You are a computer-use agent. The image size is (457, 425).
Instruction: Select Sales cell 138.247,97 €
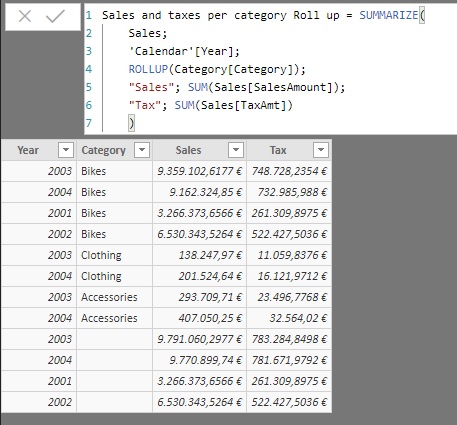(199, 255)
